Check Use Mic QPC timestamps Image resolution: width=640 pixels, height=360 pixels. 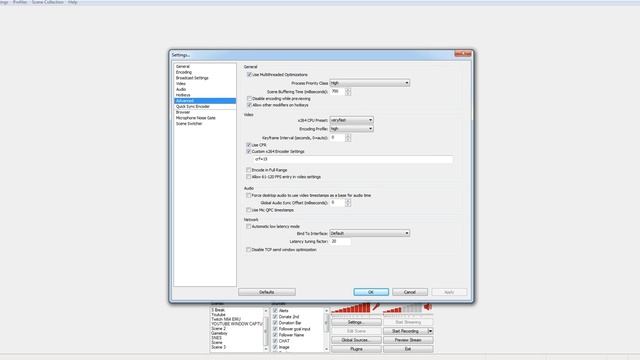tap(249, 210)
